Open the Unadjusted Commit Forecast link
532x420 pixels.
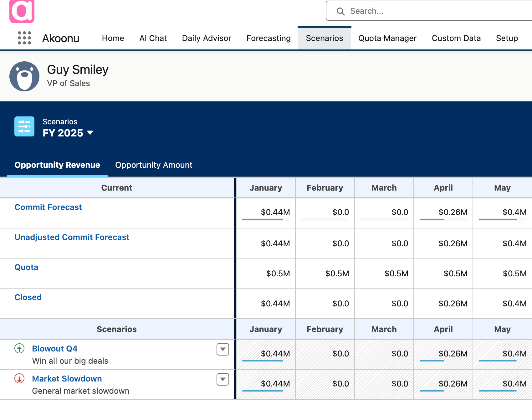coord(72,237)
